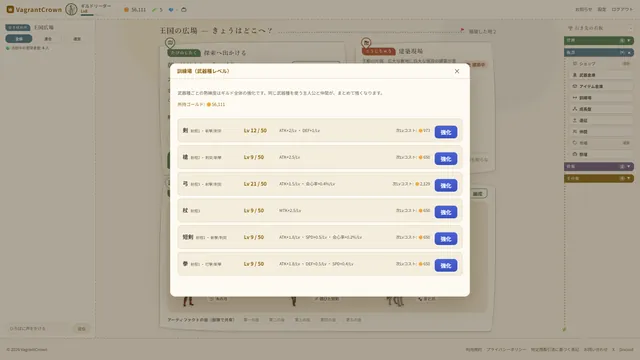The height and width of the screenshot is (360, 640).
Task: Open the dumbbell training item in sidebar
Action: click(601, 98)
